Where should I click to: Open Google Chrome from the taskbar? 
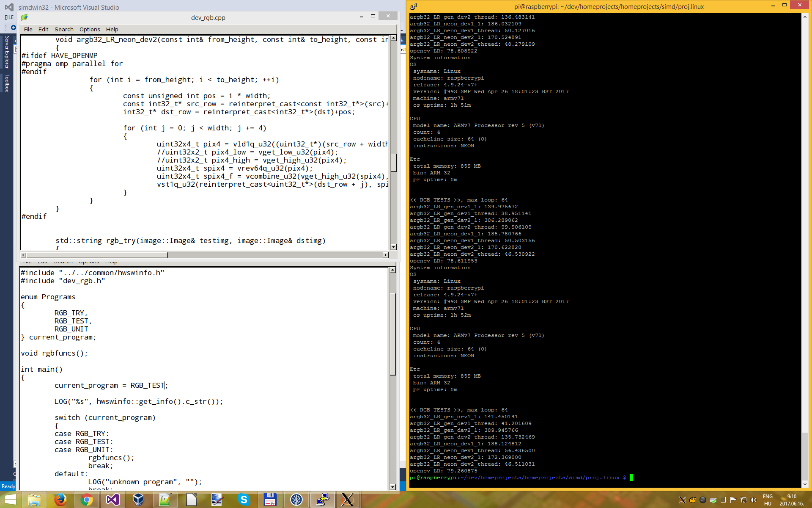86,500
